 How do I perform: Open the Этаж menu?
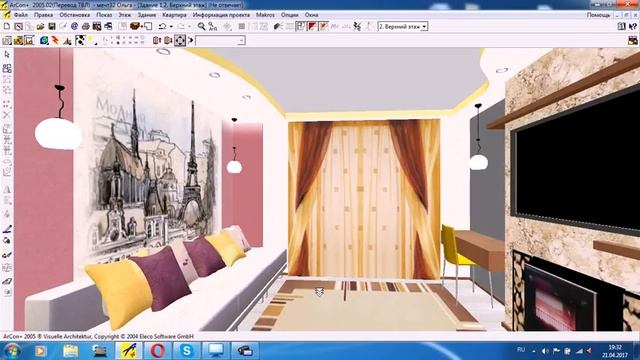[125, 15]
